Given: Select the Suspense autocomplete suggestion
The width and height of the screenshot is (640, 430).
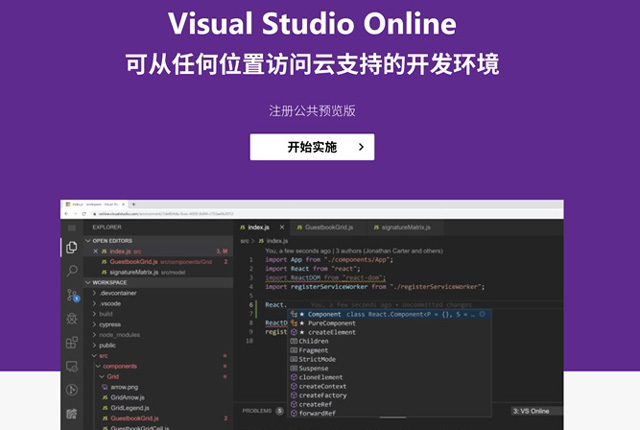Looking at the screenshot, I should (x=389, y=368).
